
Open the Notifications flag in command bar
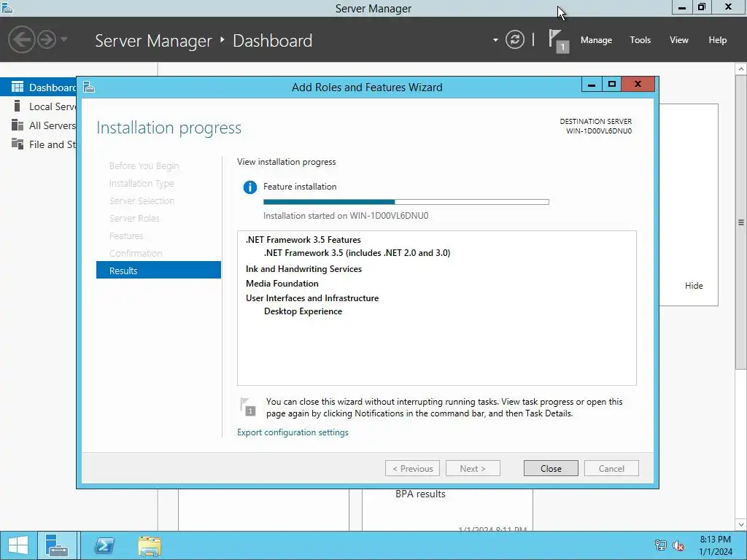558,41
